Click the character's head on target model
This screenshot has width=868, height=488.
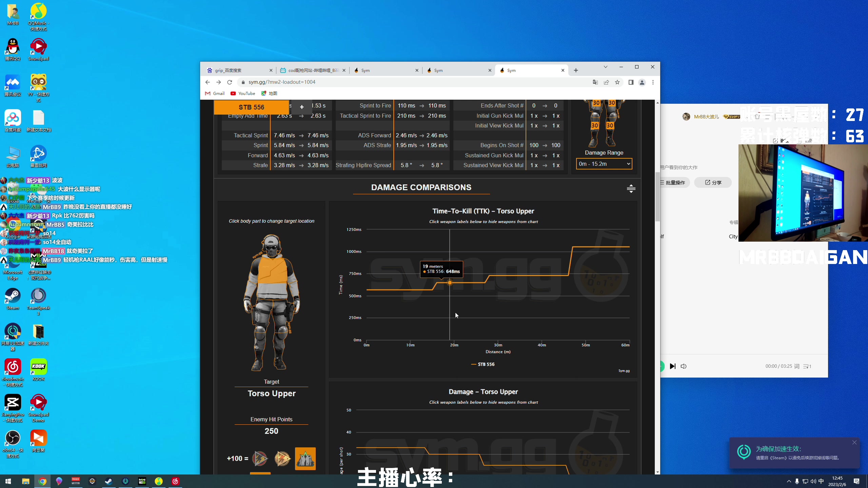pyautogui.click(x=271, y=246)
